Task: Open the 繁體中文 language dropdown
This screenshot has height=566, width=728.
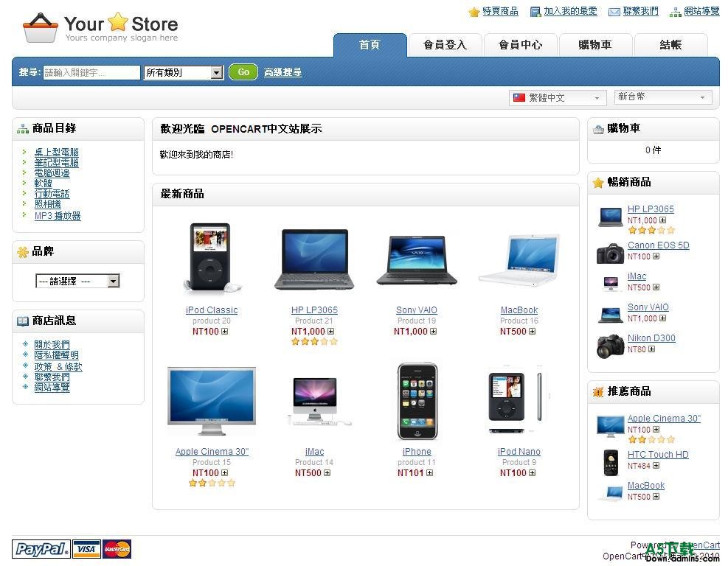Action: tap(558, 97)
